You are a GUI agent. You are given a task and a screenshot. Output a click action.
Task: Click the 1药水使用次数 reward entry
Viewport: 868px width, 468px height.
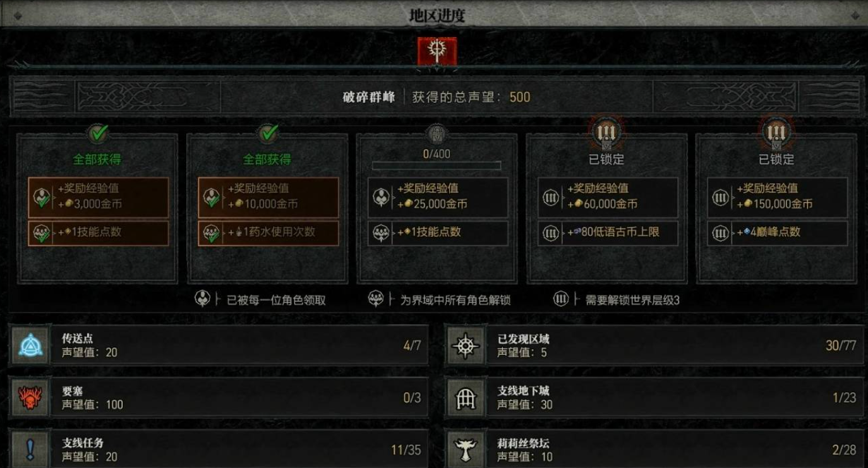coord(268,232)
